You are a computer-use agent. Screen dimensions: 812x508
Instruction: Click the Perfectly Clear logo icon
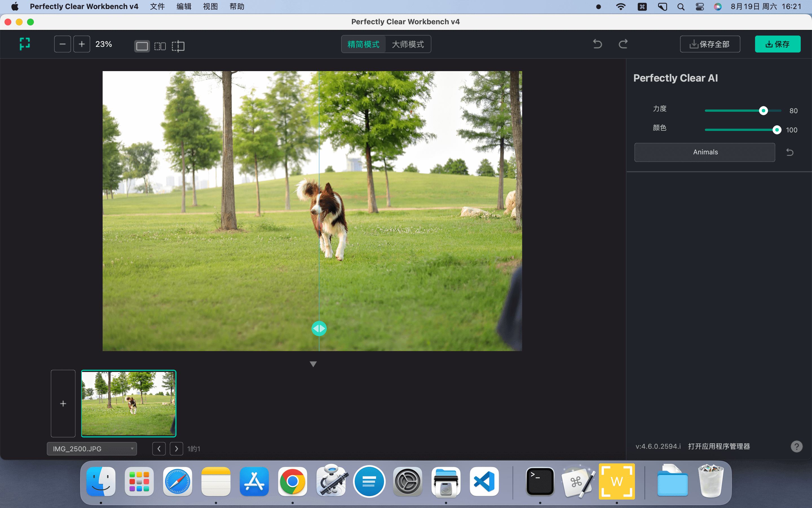click(x=25, y=44)
